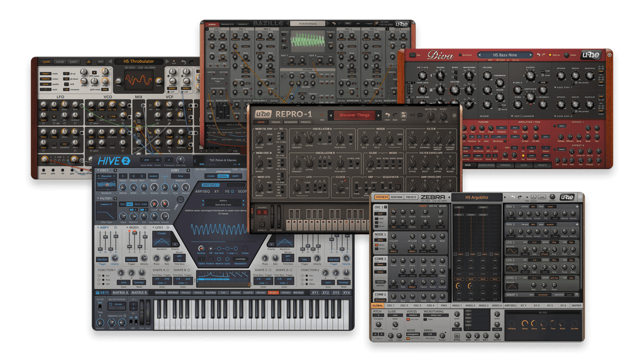Enable HQ mode in Repro-1

(413, 114)
